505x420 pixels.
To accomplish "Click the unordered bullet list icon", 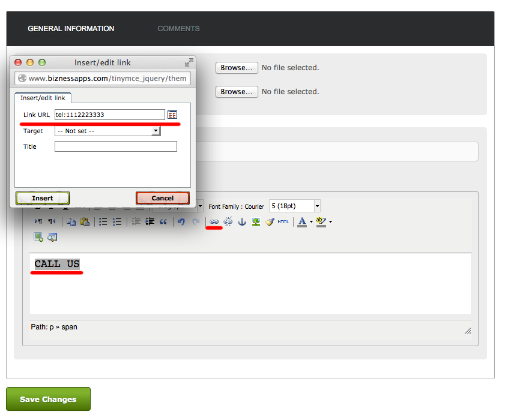I will [103, 222].
